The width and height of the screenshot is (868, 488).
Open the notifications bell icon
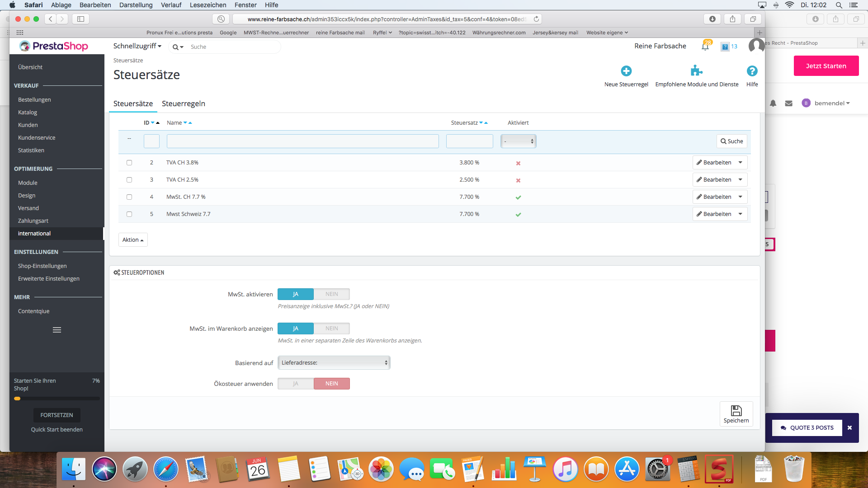pos(705,46)
